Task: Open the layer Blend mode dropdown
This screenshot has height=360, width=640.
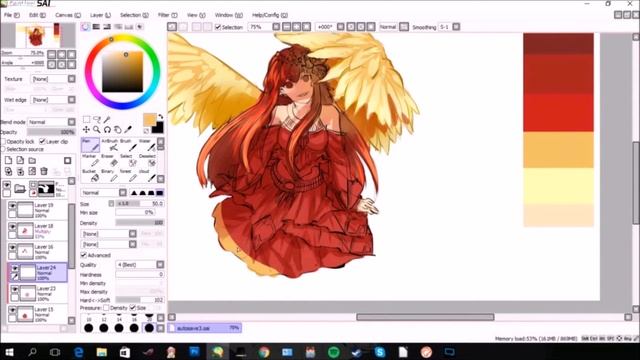Action: (72, 122)
